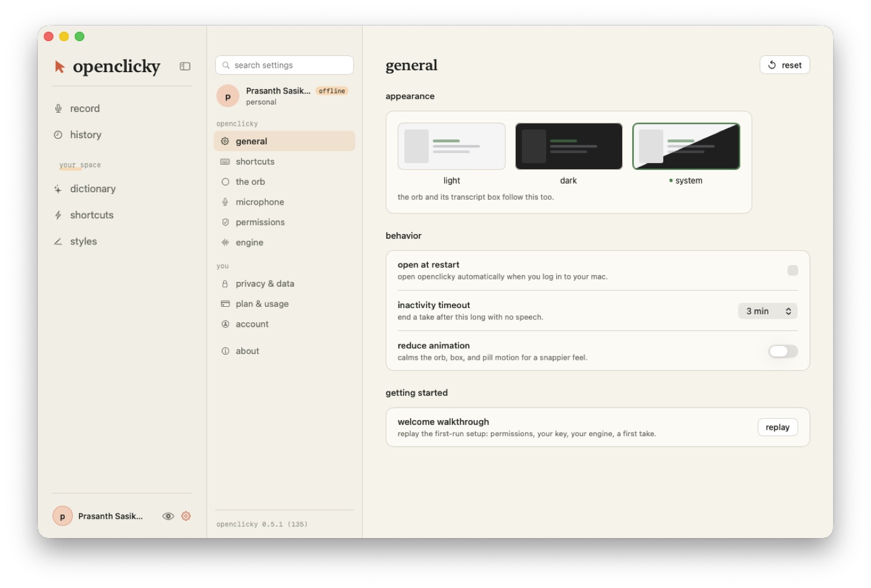Click the openclicky 0.5.1 (135) version text
The image size is (871, 588).
pyautogui.click(x=262, y=525)
